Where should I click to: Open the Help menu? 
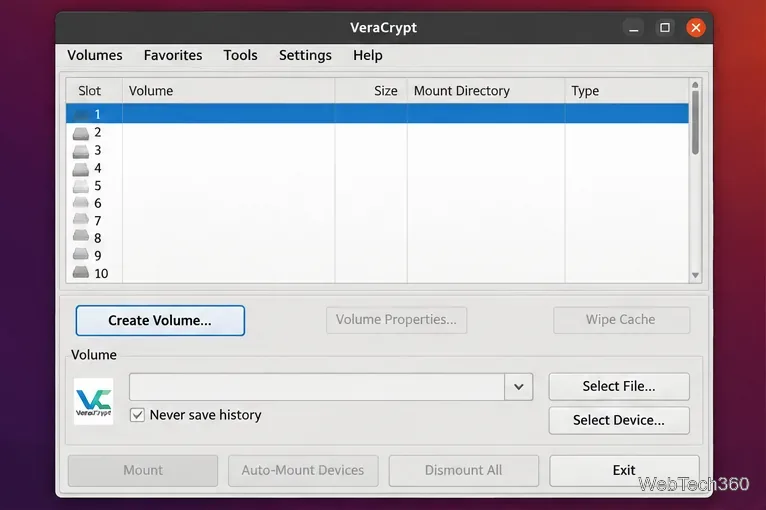[368, 55]
